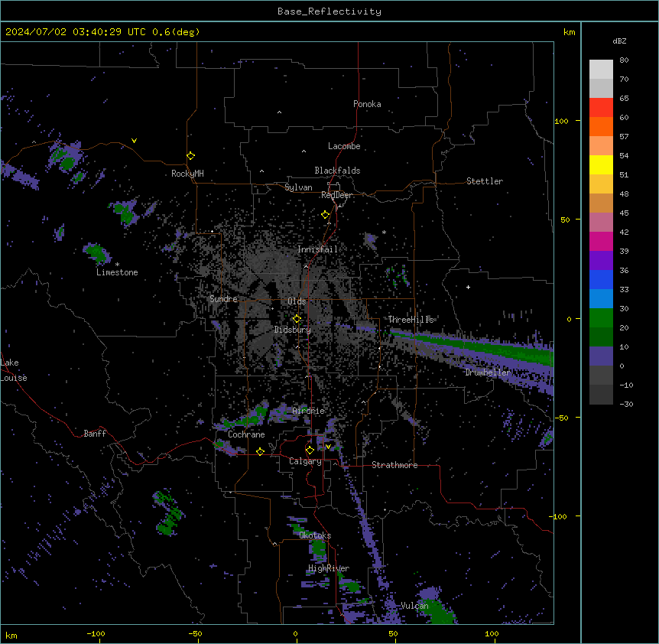The height and width of the screenshot is (644, 659).
Task: Click the Lake Louise label
Action: (x=12, y=370)
